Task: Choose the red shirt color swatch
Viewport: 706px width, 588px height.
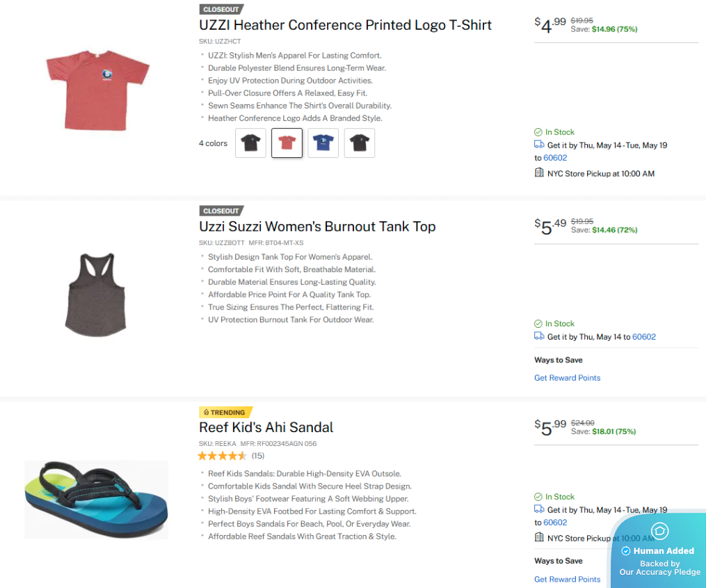Action: click(287, 143)
